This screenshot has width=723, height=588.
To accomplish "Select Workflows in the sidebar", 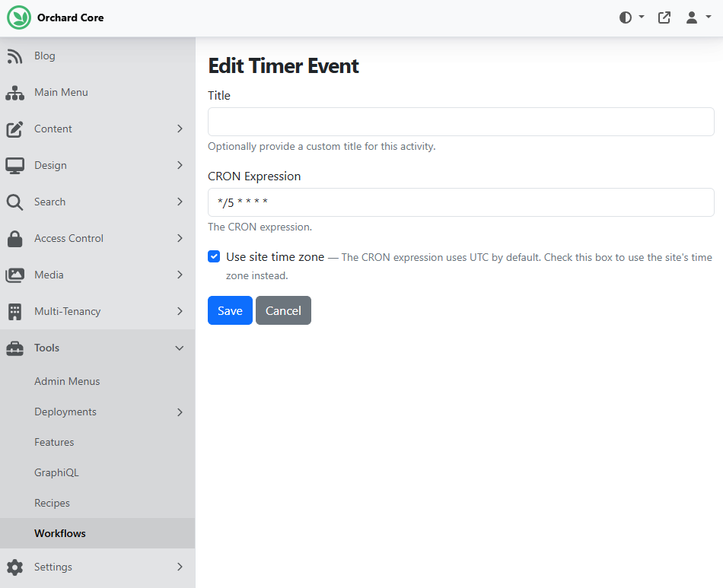I will click(x=60, y=533).
